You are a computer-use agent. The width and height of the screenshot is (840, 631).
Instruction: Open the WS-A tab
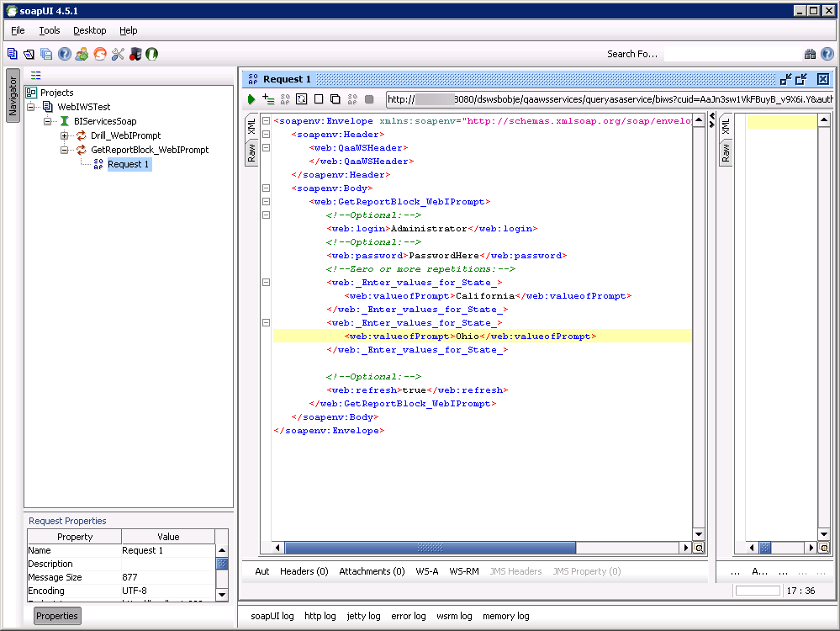pos(427,571)
